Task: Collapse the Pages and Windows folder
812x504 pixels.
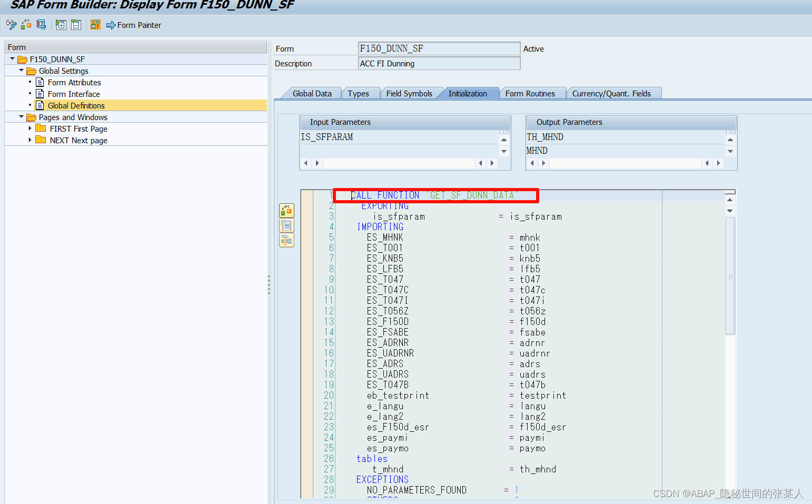Action: (x=21, y=116)
